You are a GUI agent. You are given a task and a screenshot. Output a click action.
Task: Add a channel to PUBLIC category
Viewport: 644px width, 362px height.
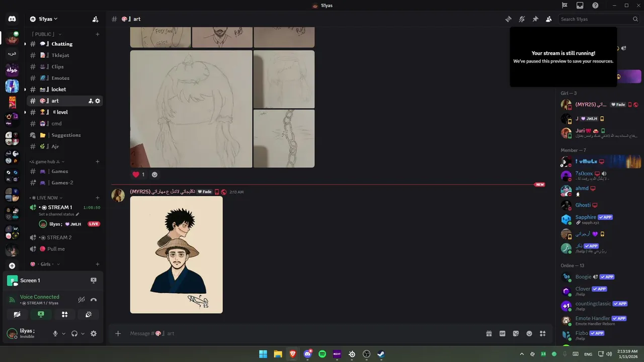(98, 34)
